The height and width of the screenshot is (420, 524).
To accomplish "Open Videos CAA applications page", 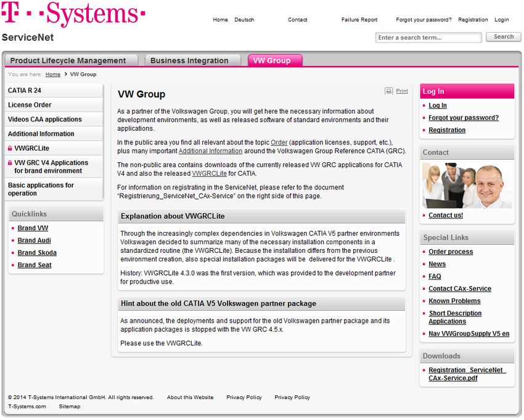I will (x=54, y=120).
